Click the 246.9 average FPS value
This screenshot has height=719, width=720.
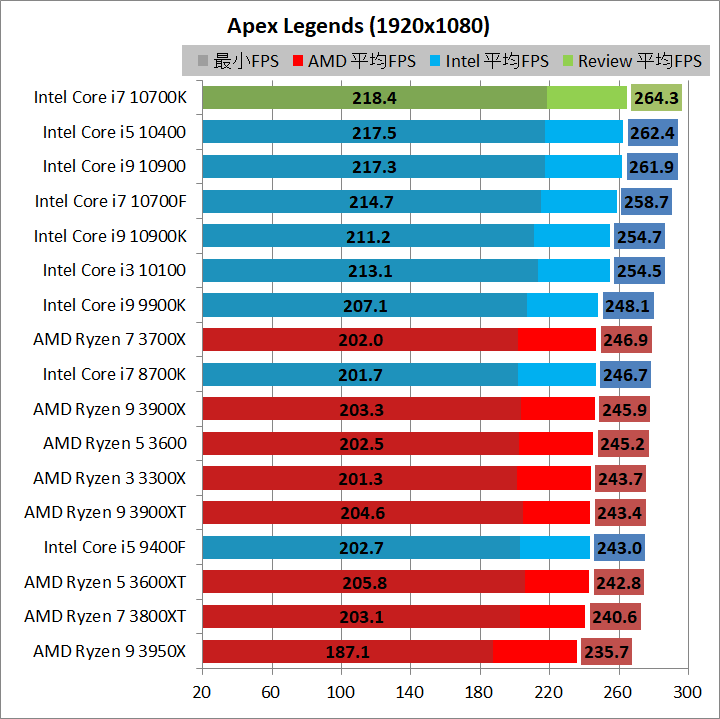[626, 340]
